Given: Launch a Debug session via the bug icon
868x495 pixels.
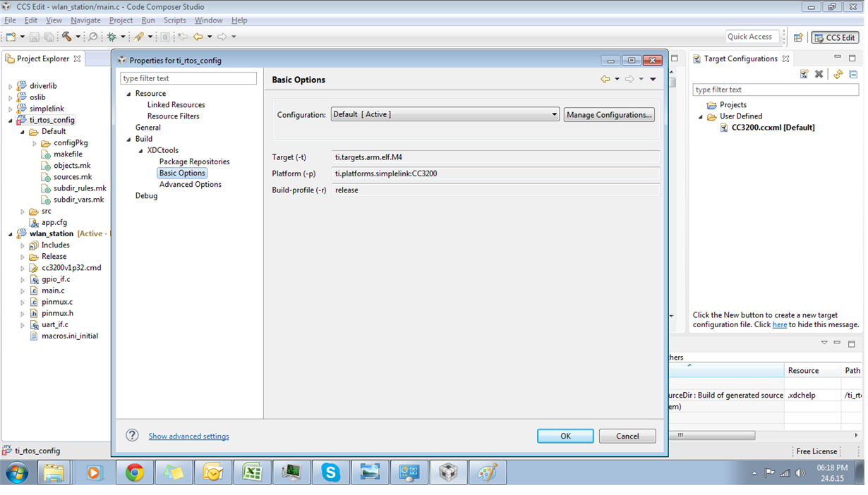Looking at the screenshot, I should [110, 37].
